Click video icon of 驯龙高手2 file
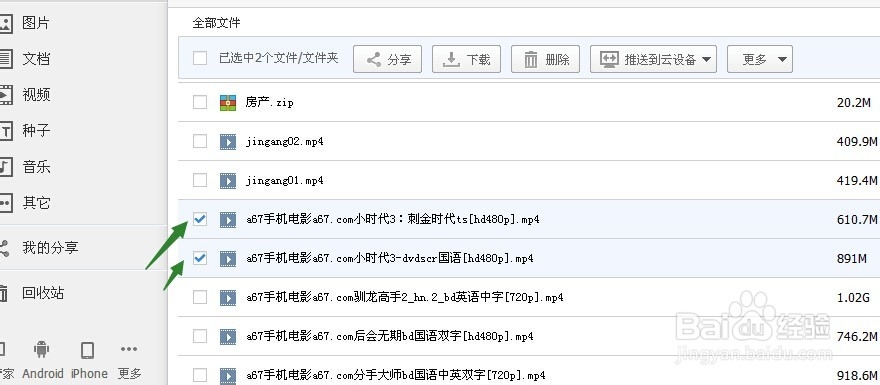This screenshot has width=880, height=385. [228, 298]
